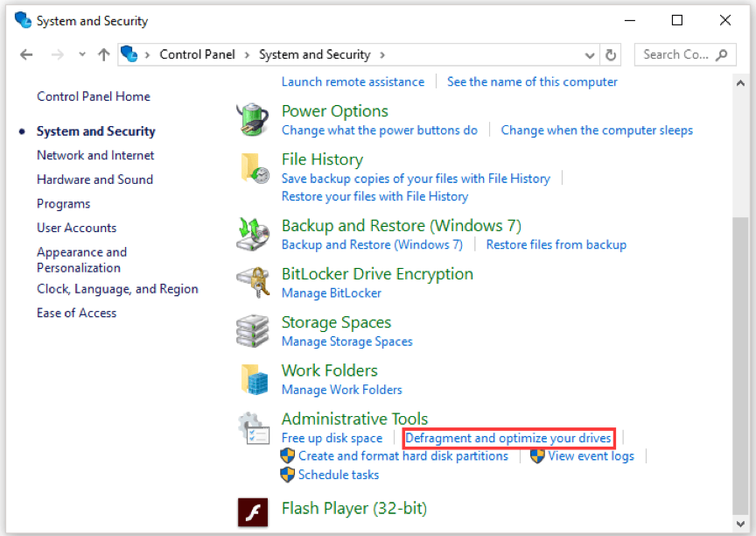
Task: Click See the name of this computer
Action: (x=532, y=82)
